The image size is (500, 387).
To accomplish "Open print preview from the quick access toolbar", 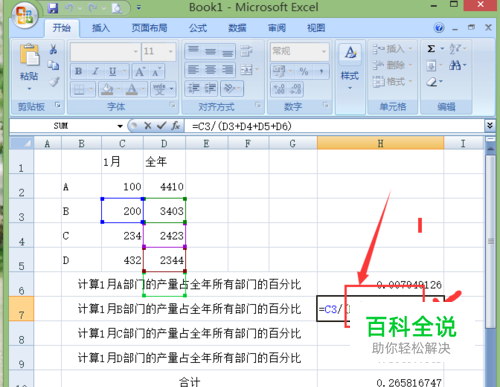I will coord(117,8).
